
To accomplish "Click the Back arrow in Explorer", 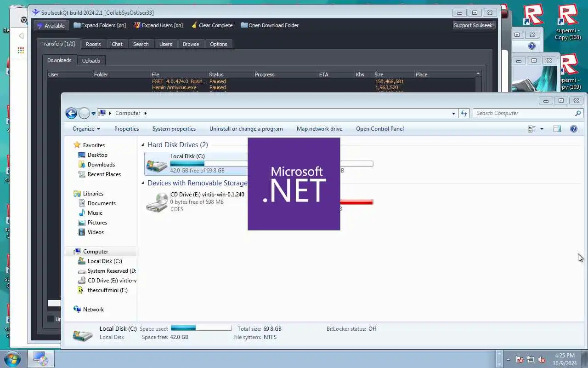I will tap(71, 113).
